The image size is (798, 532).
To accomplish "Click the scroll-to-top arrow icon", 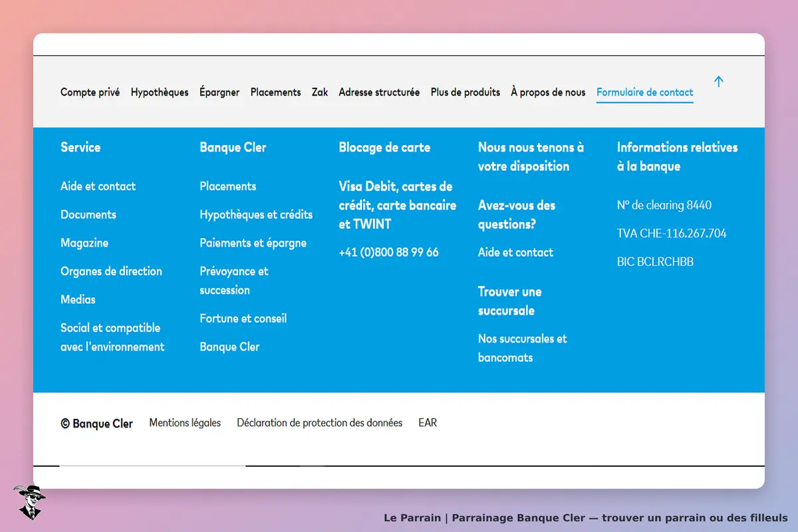I will pos(718,82).
